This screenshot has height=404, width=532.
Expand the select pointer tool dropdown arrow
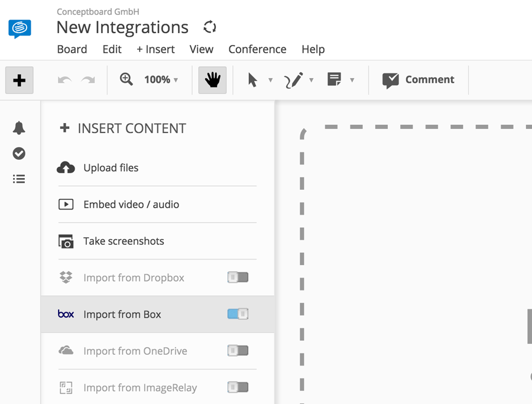tap(270, 80)
